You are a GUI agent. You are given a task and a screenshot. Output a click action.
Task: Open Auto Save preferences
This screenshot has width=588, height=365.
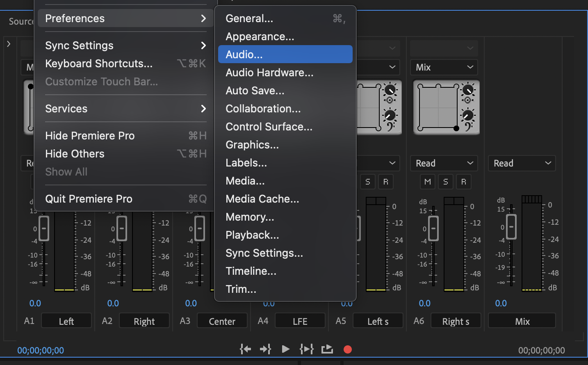(285, 91)
